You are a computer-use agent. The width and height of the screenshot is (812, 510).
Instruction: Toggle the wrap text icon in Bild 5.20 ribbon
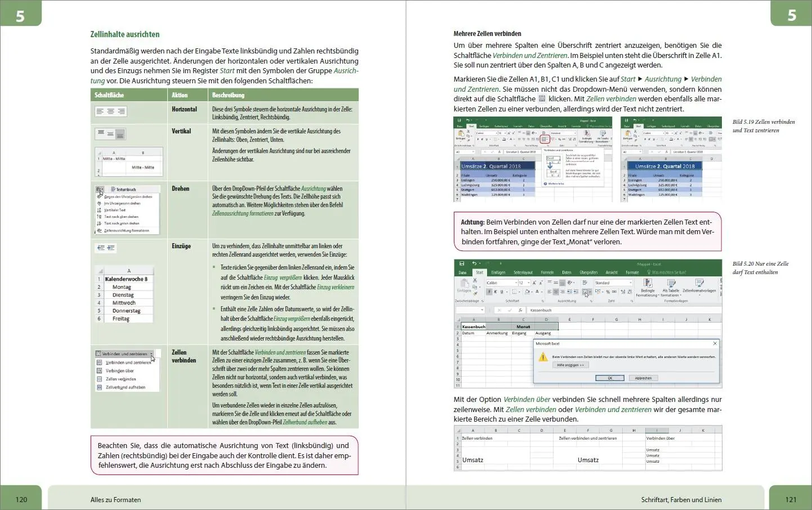585,283
